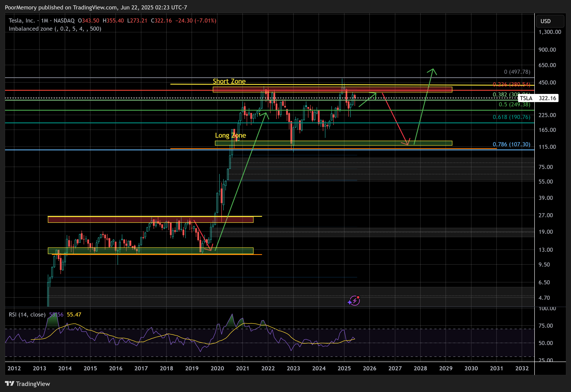Screen dimensions: 571x392
Task: Click the 'RSI (14, close)' indicator legend
Action: click(27, 315)
